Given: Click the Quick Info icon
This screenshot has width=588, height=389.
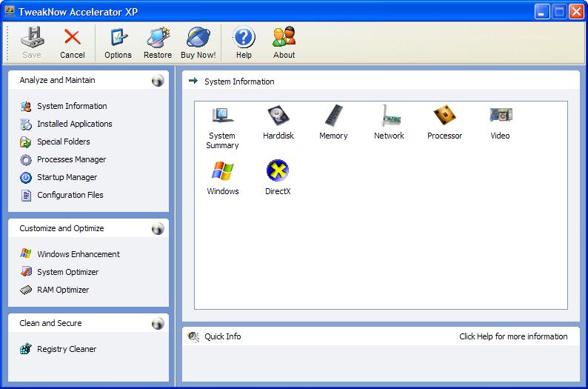Looking at the screenshot, I should tap(193, 337).
